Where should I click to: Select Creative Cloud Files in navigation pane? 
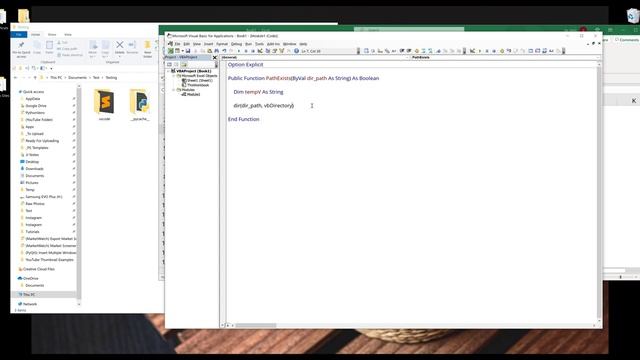pos(39,269)
